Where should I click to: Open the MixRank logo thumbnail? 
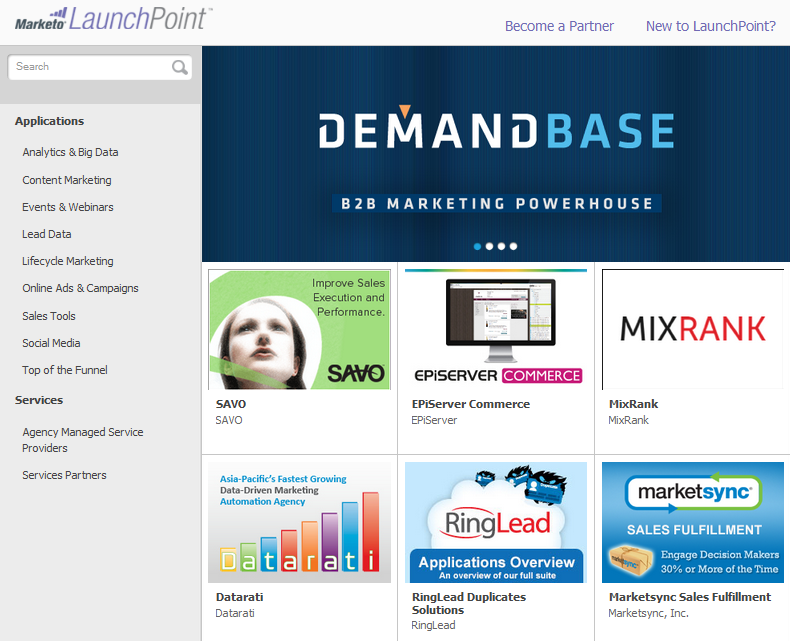tap(693, 329)
